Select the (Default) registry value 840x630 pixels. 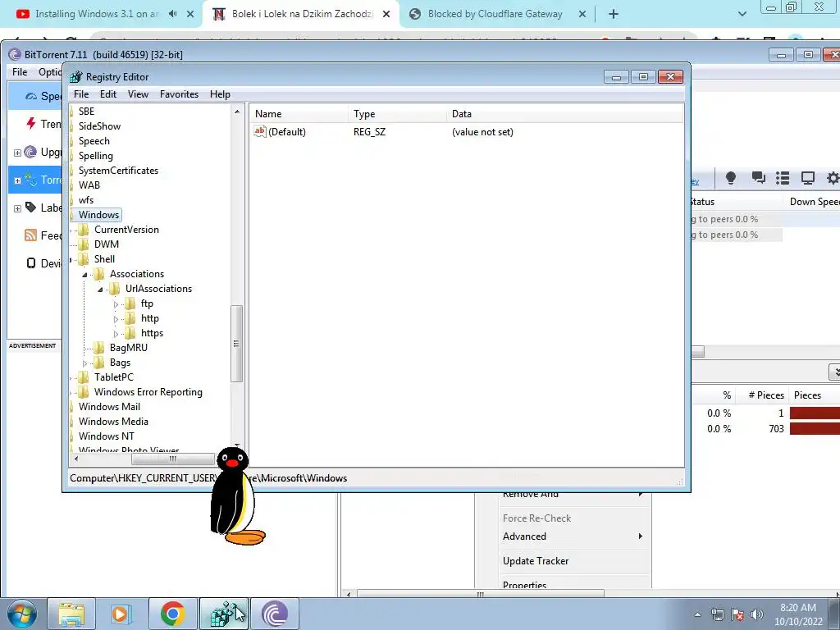click(286, 132)
